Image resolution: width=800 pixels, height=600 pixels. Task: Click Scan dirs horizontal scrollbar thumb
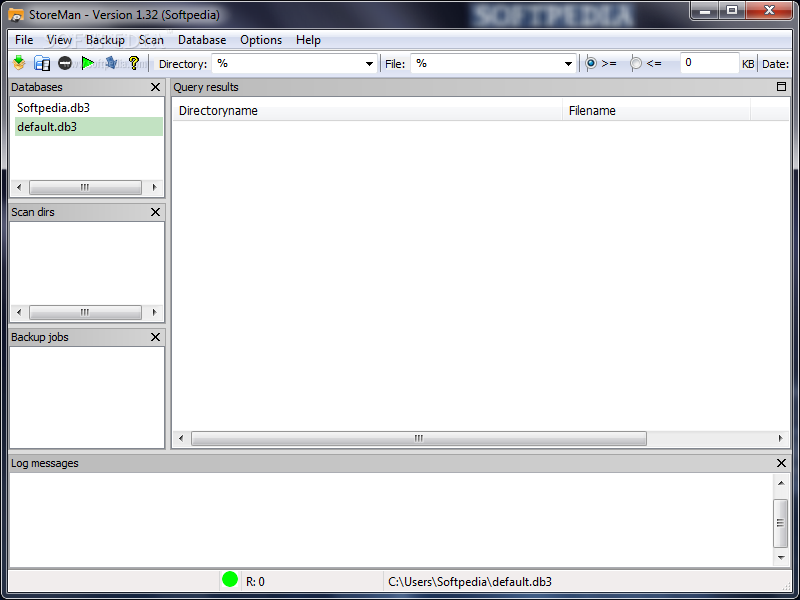pyautogui.click(x=85, y=312)
